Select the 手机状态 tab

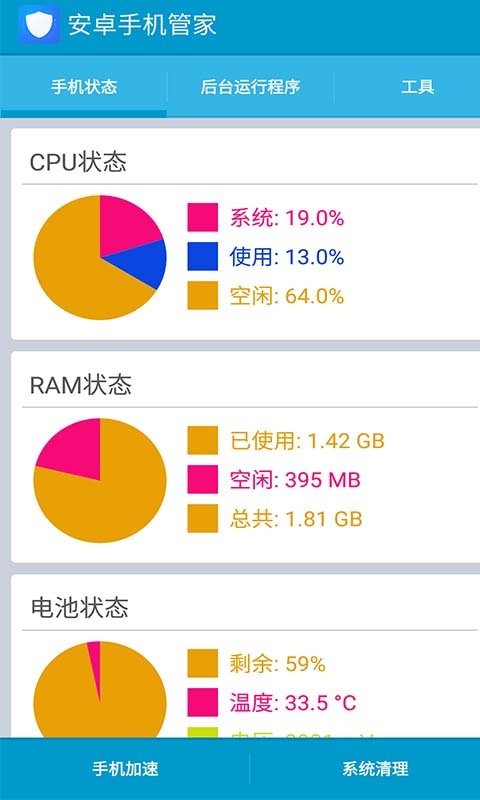[x=84, y=87]
